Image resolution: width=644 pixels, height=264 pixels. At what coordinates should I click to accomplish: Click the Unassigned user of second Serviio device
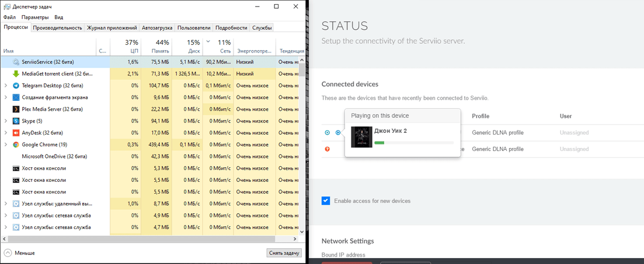[x=574, y=149]
